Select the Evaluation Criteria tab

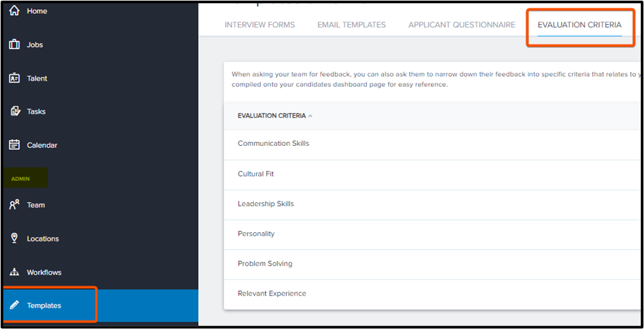coord(579,25)
